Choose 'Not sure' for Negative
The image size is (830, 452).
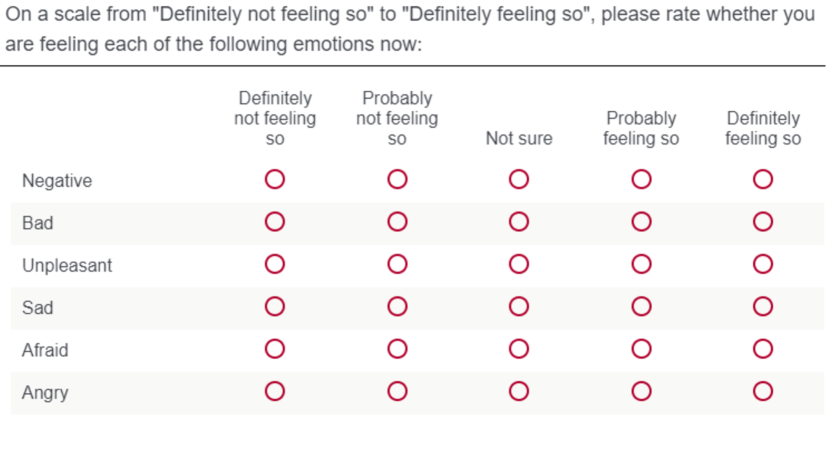518,180
